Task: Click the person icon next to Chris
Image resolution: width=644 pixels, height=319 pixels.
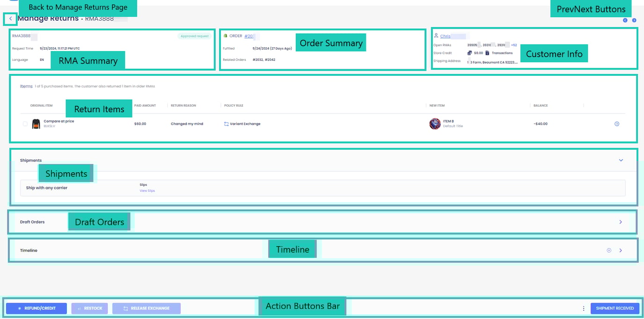Action: coord(437,36)
